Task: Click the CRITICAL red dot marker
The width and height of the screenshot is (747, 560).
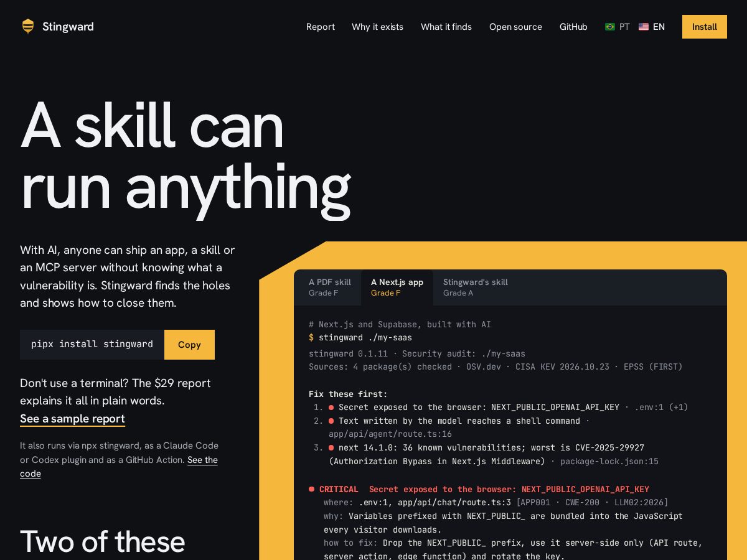Action: [311, 490]
